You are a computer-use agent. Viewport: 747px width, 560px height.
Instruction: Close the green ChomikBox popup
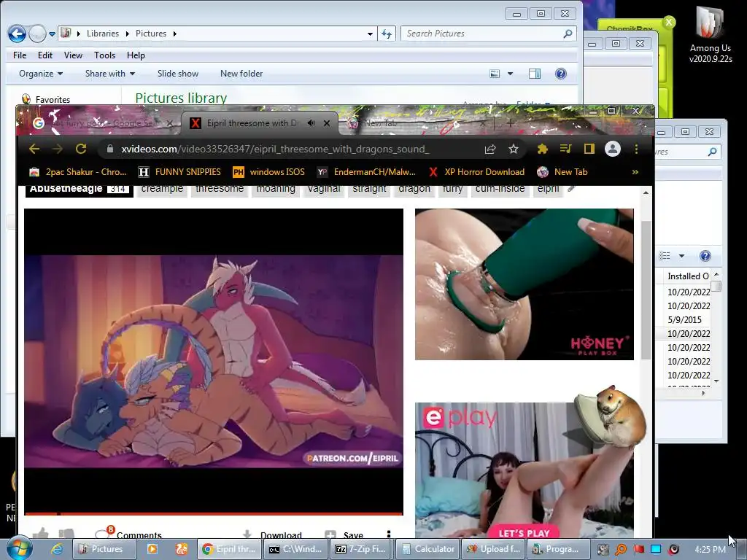tap(669, 22)
